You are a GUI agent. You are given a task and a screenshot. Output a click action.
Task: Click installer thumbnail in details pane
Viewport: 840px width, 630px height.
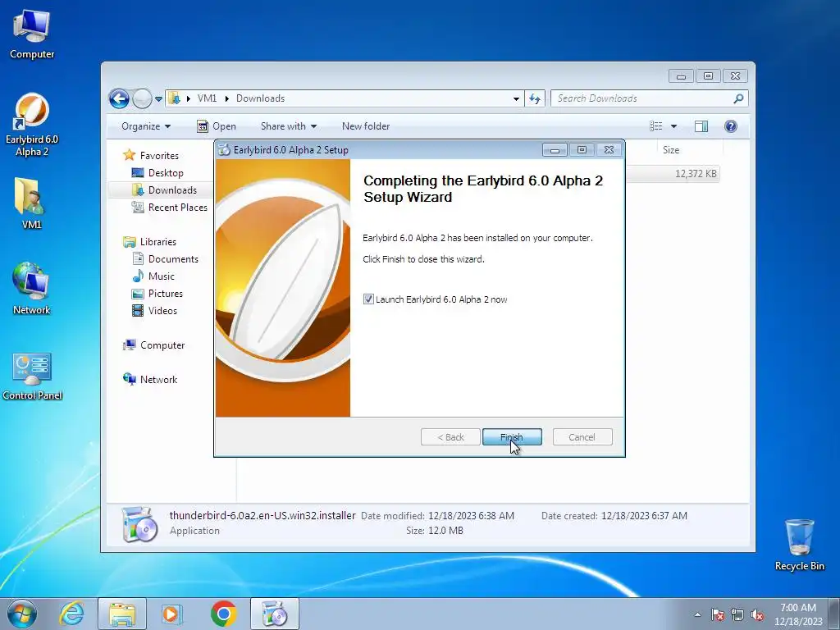pyautogui.click(x=139, y=524)
